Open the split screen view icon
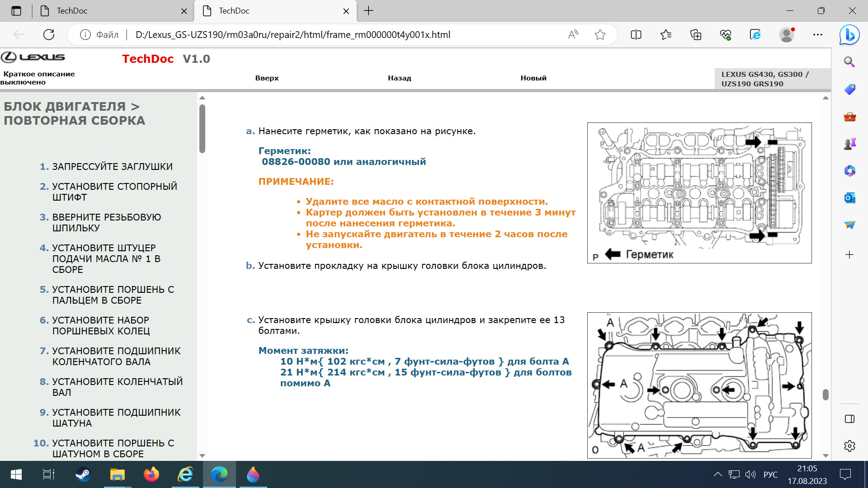The width and height of the screenshot is (868, 488). click(636, 35)
